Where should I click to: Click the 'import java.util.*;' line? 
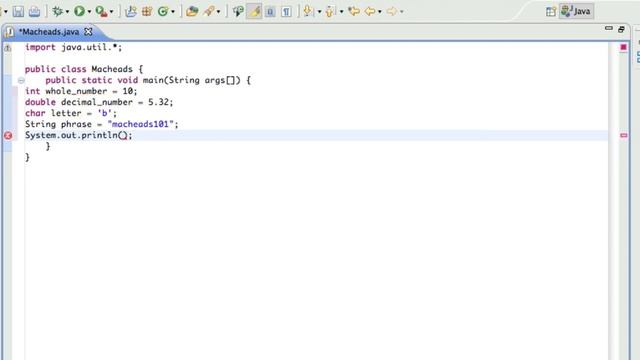click(73, 47)
